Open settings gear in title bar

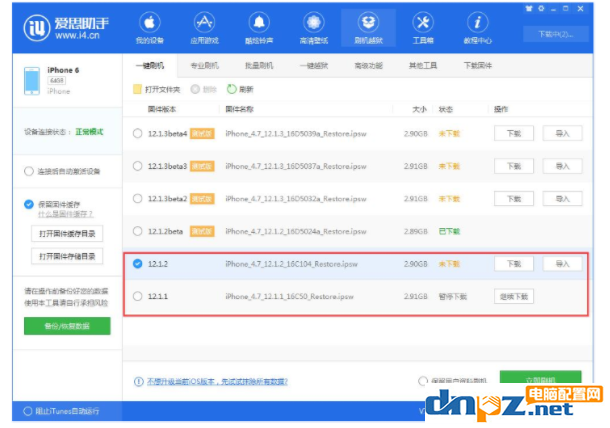click(x=541, y=8)
